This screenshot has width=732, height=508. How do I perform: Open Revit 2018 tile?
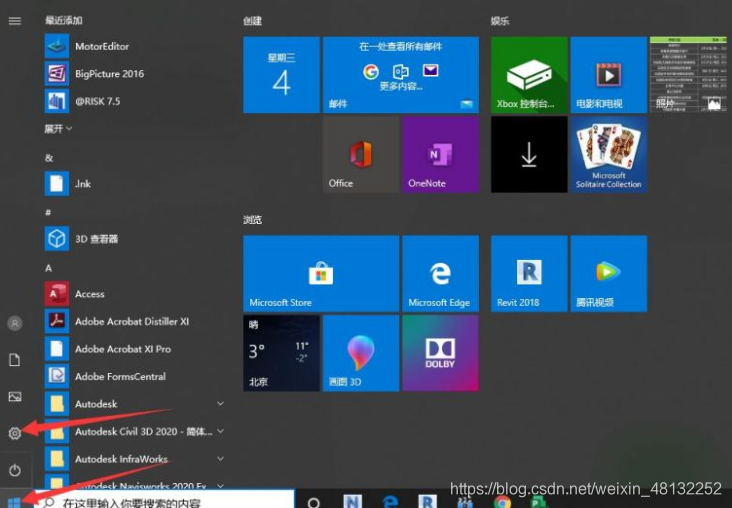coord(528,274)
